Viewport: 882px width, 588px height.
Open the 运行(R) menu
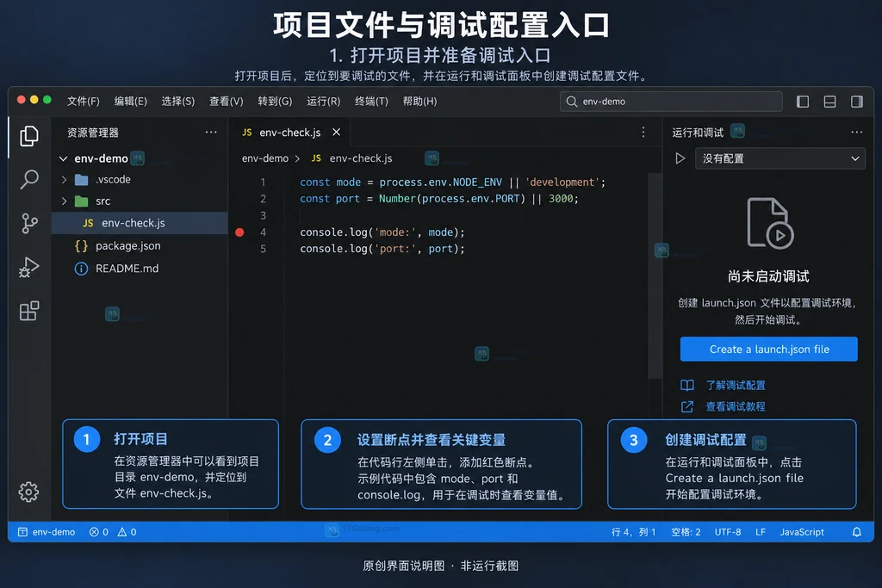(x=324, y=102)
